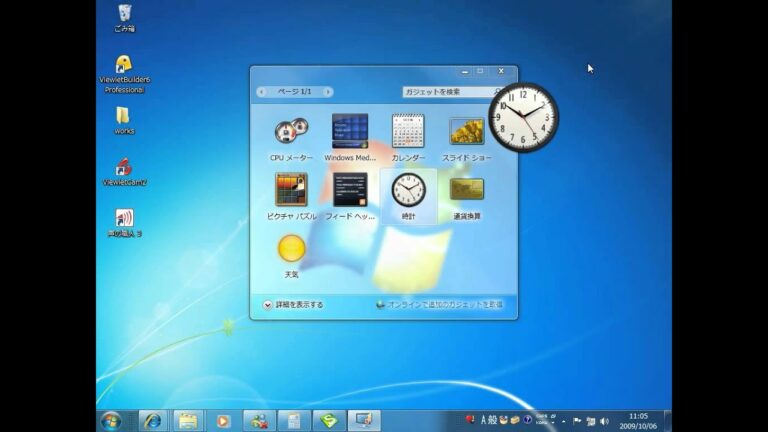Screen dimensions: 768x432
Task: Select the works folder on desktop
Action: point(124,120)
